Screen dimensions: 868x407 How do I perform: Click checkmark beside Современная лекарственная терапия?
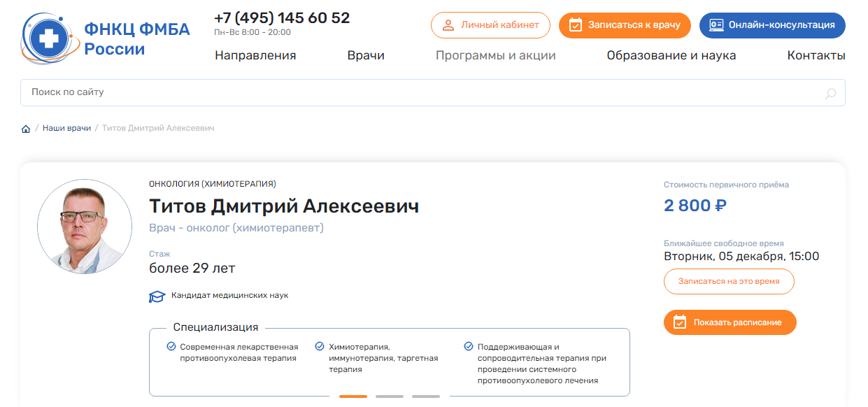point(171,346)
